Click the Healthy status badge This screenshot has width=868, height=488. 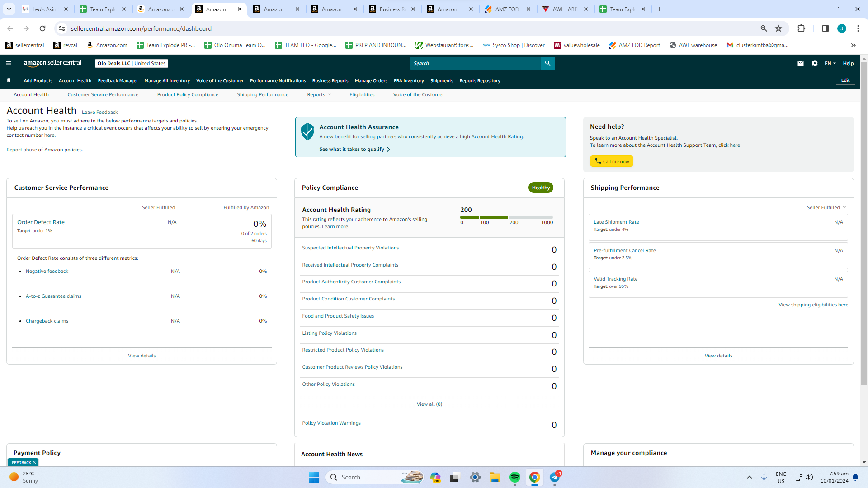pyautogui.click(x=541, y=188)
